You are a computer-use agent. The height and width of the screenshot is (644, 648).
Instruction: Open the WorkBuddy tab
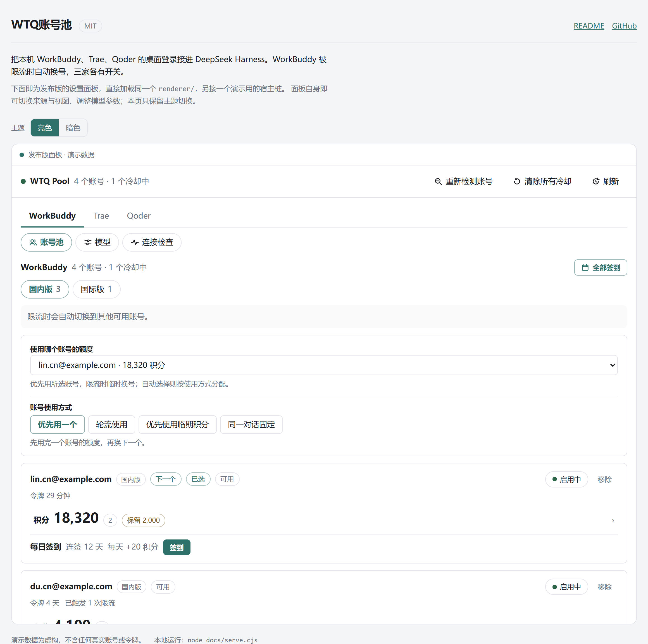(x=52, y=216)
